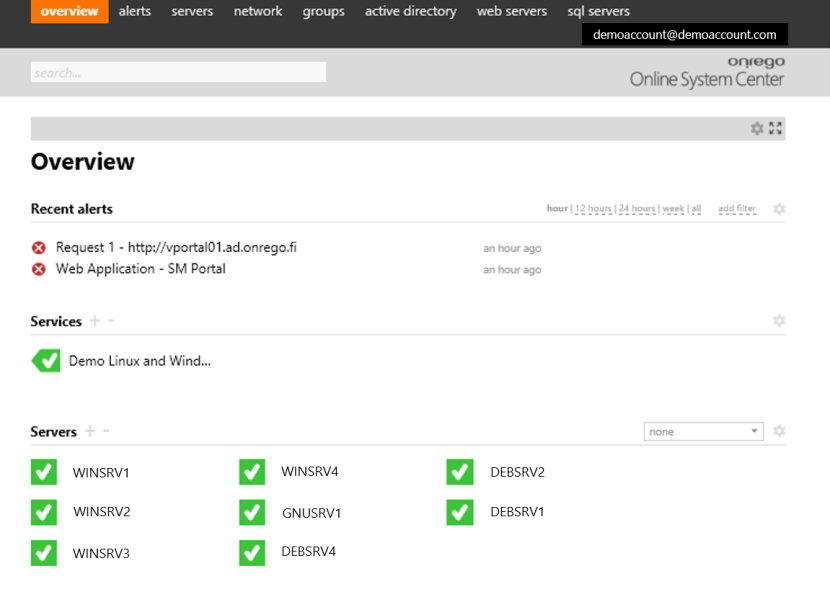The width and height of the screenshot is (830, 589).
Task: Open the Servers section settings gear
Action: coord(778,431)
